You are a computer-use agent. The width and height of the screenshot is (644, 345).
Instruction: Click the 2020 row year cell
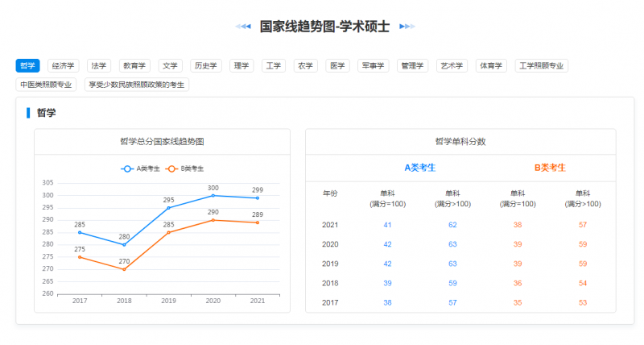coord(330,244)
